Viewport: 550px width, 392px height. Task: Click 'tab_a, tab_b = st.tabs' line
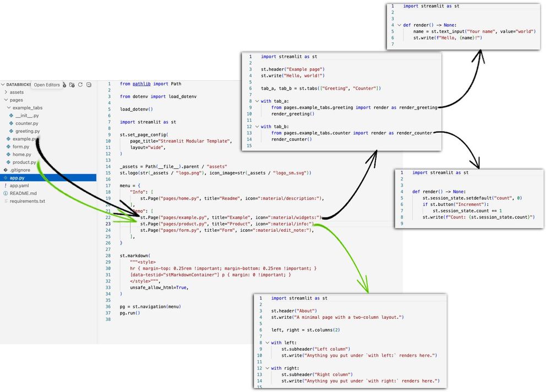click(x=320, y=88)
